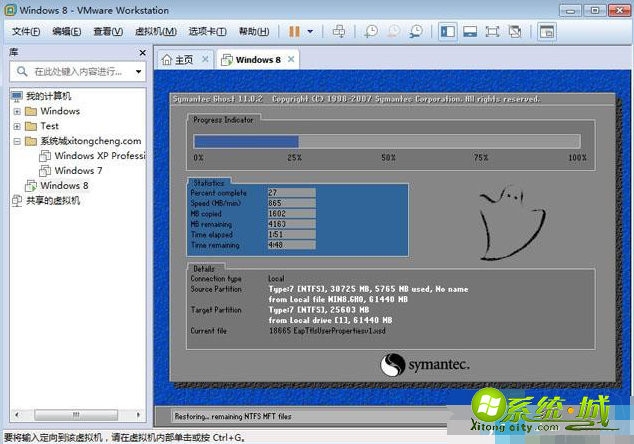Click the VMware Workstation title bar icon
The width and height of the screenshot is (634, 444).
pos(11,10)
